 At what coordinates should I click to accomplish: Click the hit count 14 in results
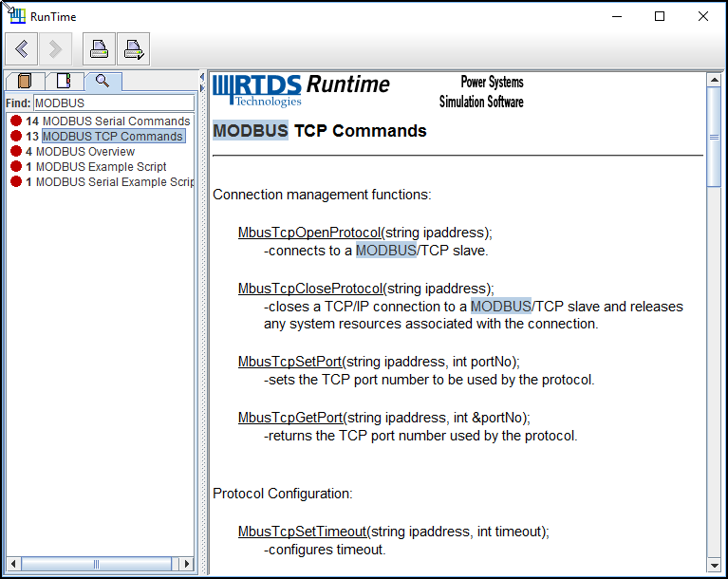(32, 121)
